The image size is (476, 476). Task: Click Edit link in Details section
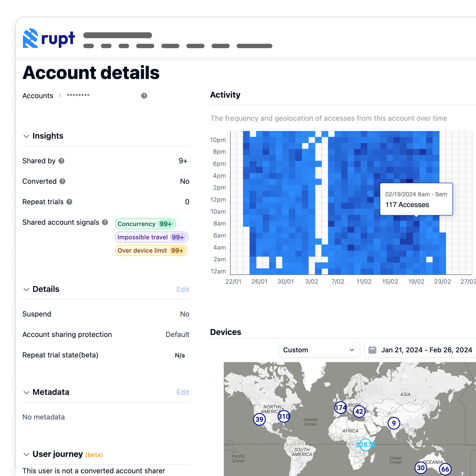click(x=183, y=289)
